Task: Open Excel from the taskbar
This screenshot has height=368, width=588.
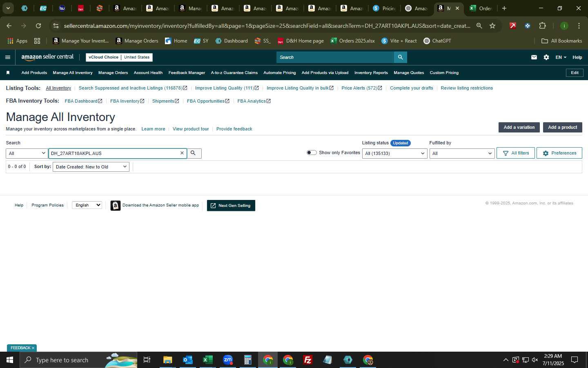Action: click(207, 360)
